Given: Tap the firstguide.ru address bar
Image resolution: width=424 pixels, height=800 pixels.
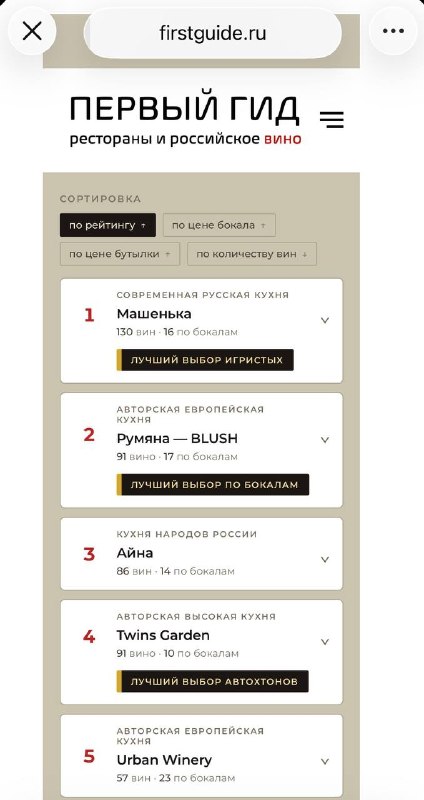Looking at the screenshot, I should pos(212,34).
